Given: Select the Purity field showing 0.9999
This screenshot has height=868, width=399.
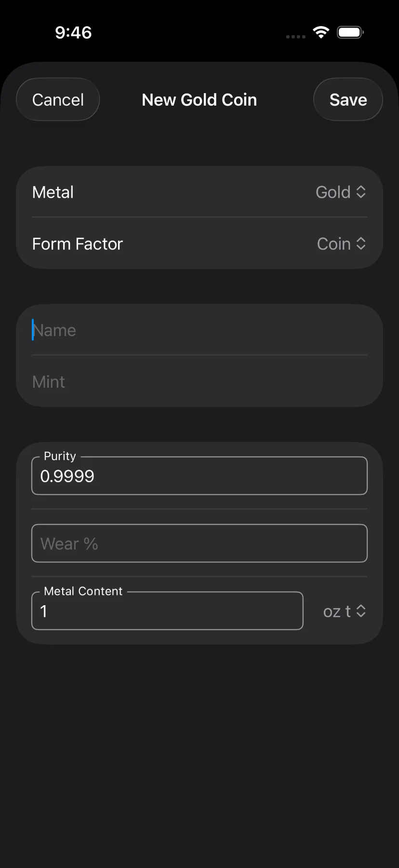Looking at the screenshot, I should tap(199, 476).
